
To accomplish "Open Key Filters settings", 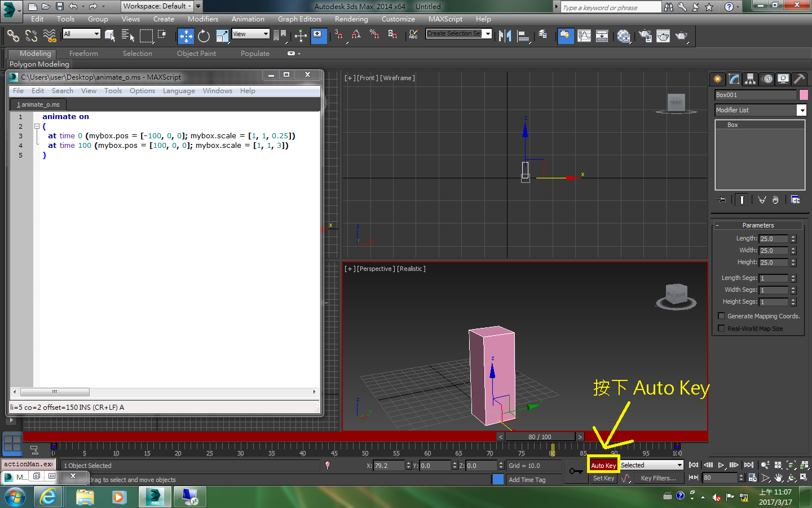I will (x=659, y=478).
